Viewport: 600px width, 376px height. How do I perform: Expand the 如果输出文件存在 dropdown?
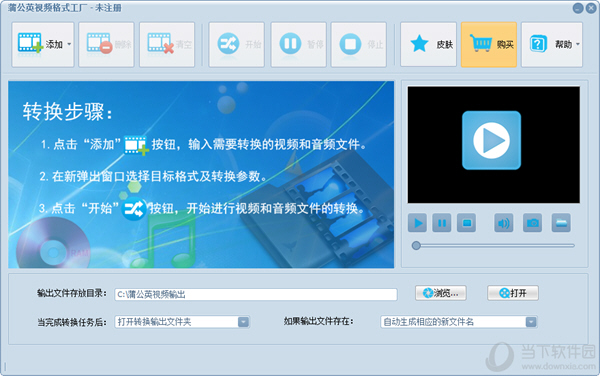coord(531,322)
